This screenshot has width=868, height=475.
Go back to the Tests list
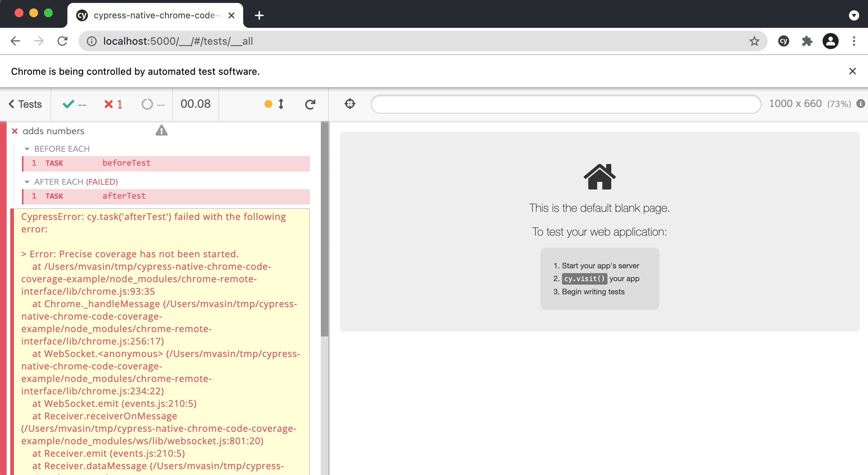[25, 104]
